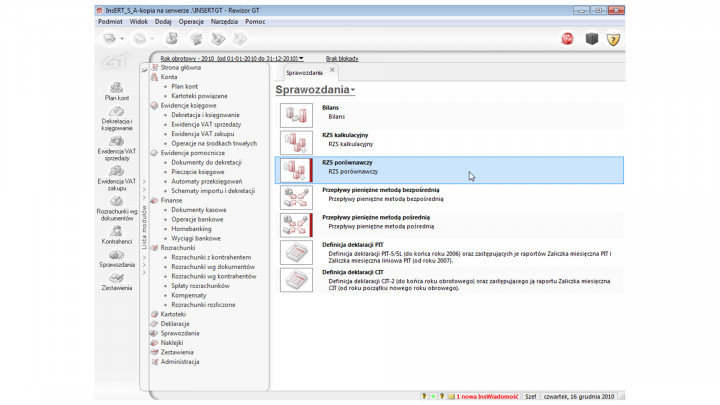Image resolution: width=720 pixels, height=405 pixels.
Task: Click the sixth toolbar icon under Pomoc
Action: [x=239, y=39]
